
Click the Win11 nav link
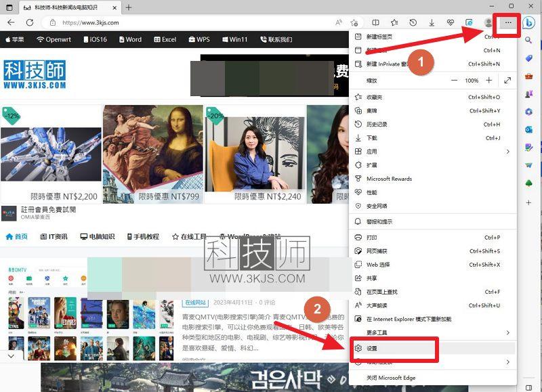pos(234,39)
